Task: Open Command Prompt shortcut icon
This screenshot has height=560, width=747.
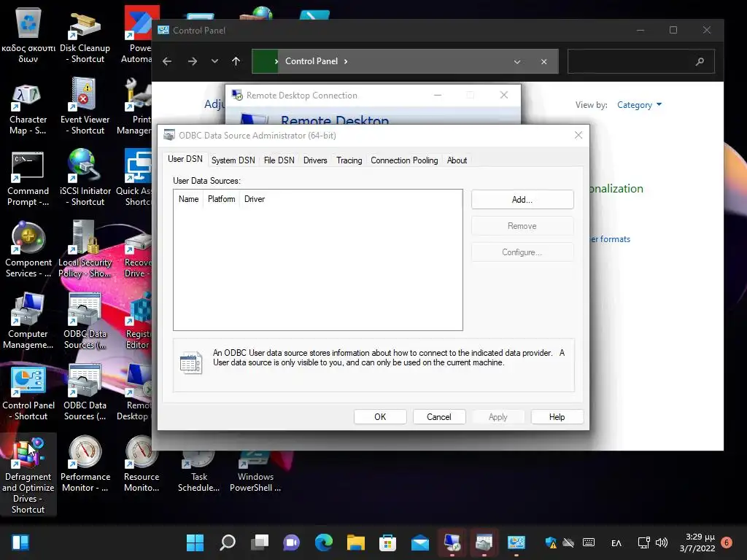Action: 28,179
